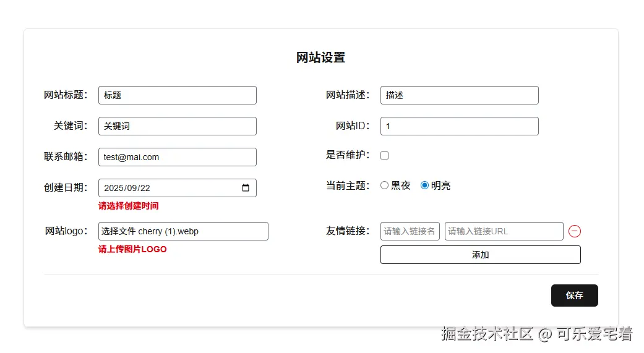The height and width of the screenshot is (353, 644).
Task: Click into the 网站描述 text box
Action: click(459, 95)
